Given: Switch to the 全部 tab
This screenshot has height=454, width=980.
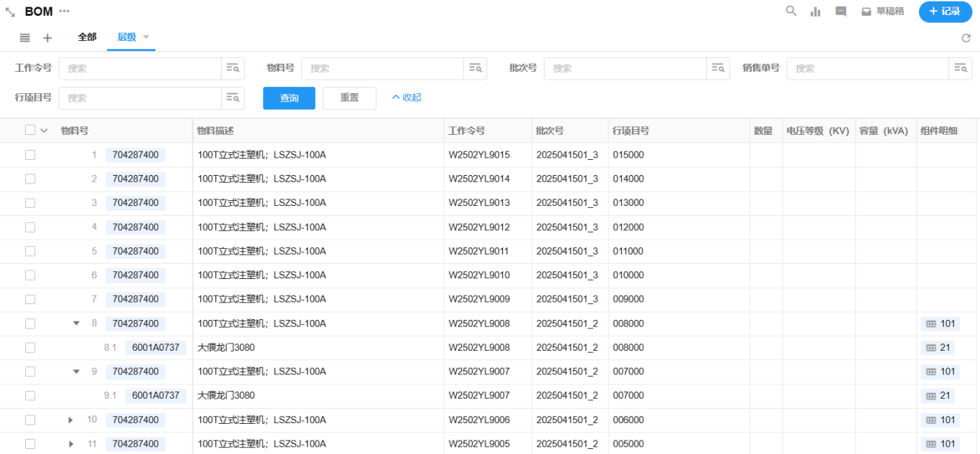Looking at the screenshot, I should (x=87, y=37).
